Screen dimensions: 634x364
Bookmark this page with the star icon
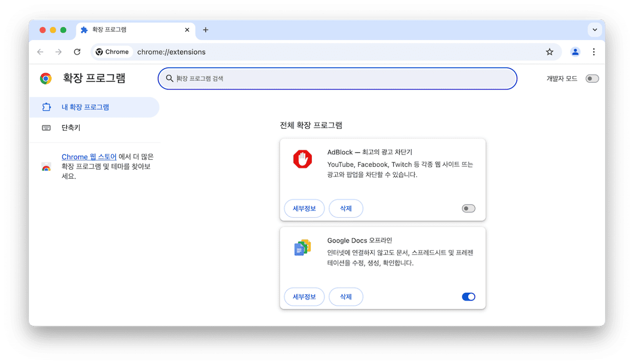pos(550,52)
